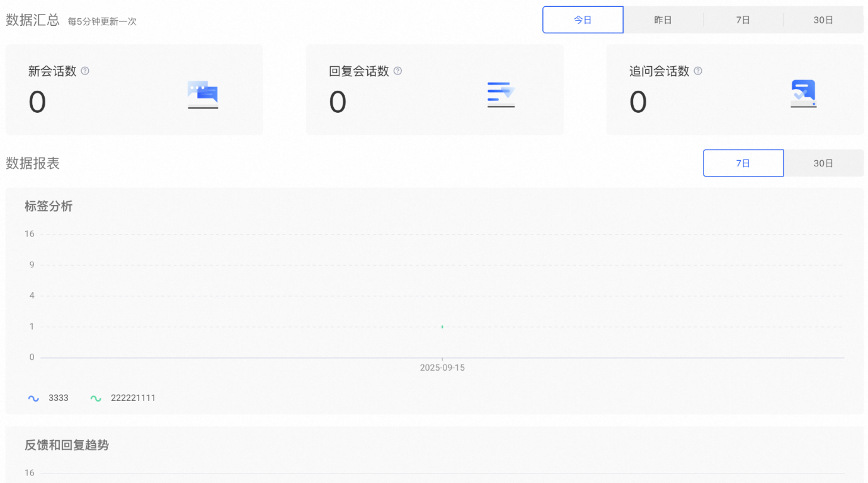The width and height of the screenshot is (868, 483).
Task: Click the green data point on chart
Action: pyautogui.click(x=442, y=327)
